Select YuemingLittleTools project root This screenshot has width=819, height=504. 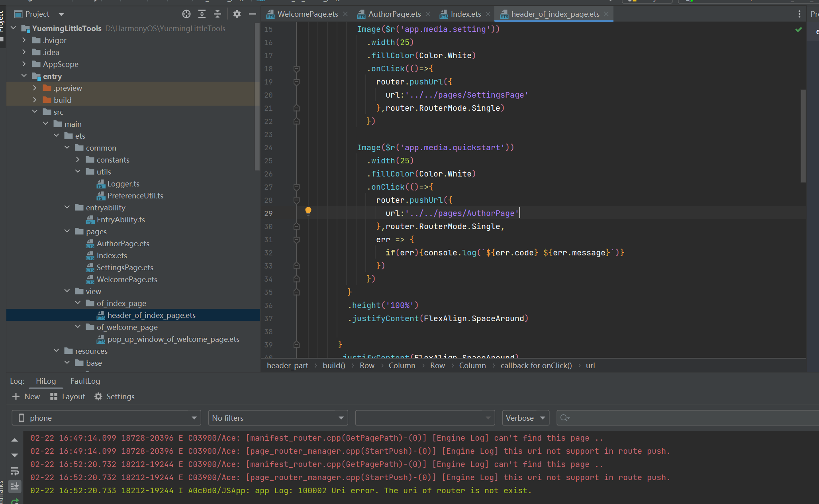tap(67, 28)
